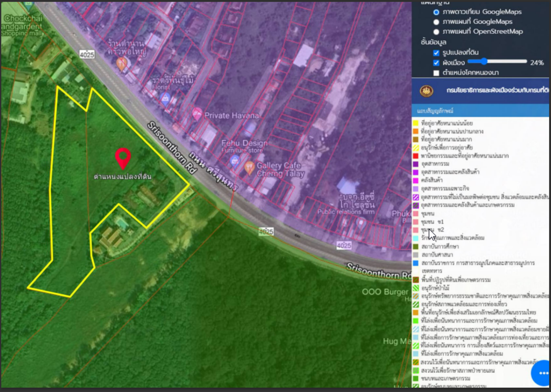This screenshot has height=392, width=551.
Task: Click the Fehu Design furniture store pin
Action: pos(235,160)
